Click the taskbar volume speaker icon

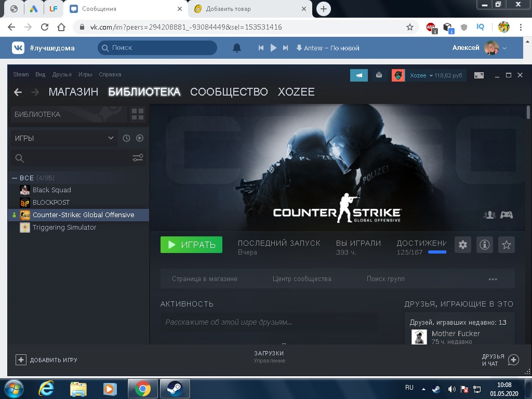click(x=451, y=389)
